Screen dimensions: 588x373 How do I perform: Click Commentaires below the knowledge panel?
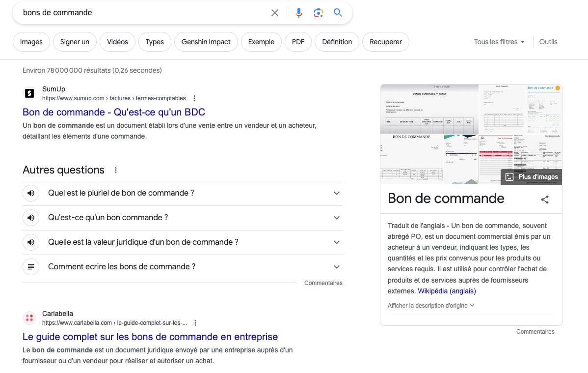pyautogui.click(x=535, y=332)
